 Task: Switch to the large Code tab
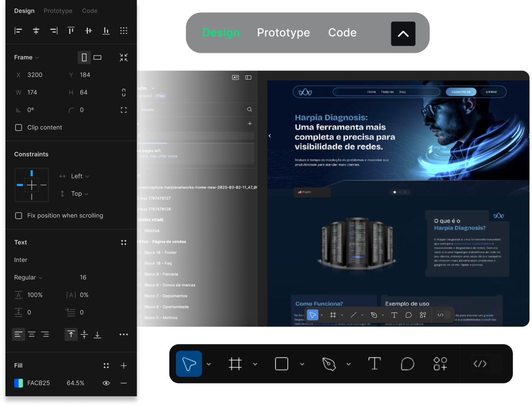point(342,33)
